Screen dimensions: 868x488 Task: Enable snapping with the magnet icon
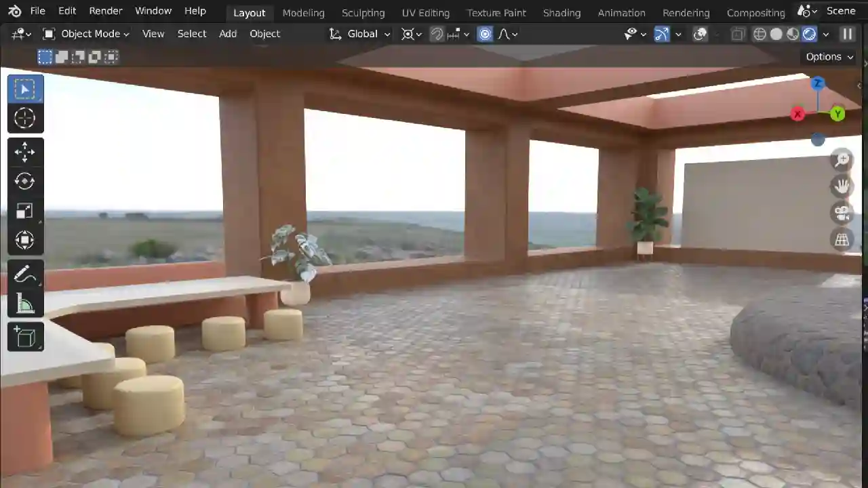(437, 34)
